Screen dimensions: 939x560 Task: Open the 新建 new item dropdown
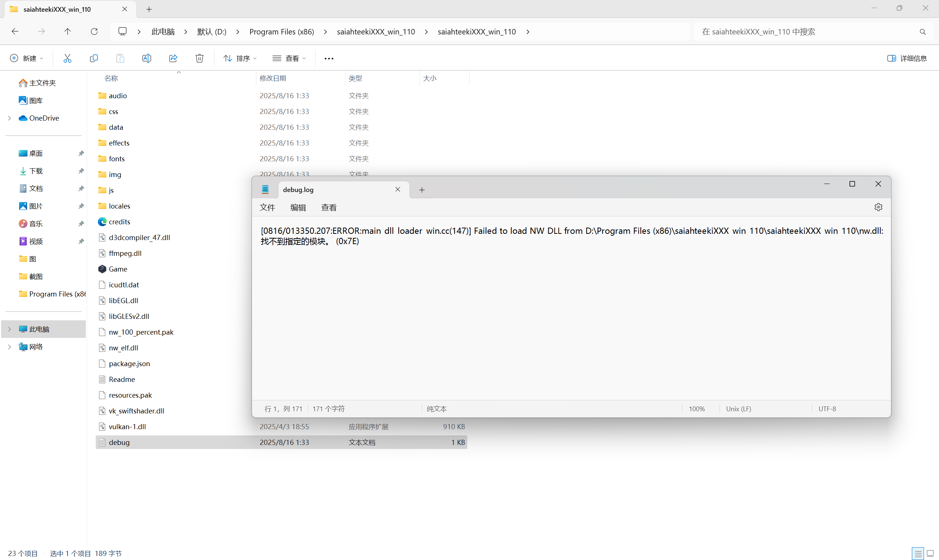27,58
